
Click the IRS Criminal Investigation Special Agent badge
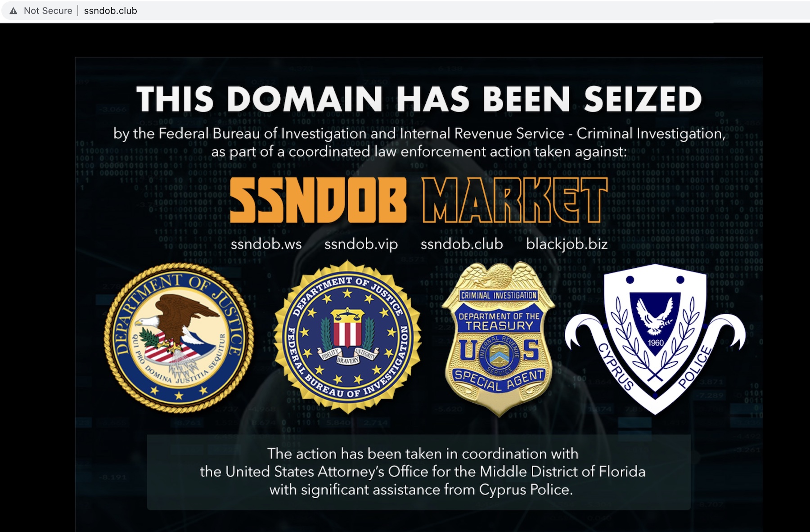click(499, 338)
